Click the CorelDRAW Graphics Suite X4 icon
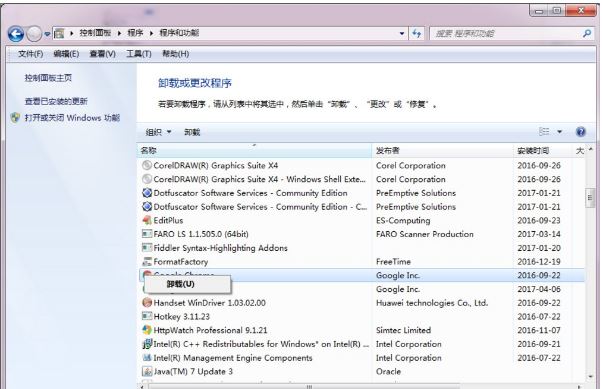Screen dimensions: 602x389 [147, 166]
